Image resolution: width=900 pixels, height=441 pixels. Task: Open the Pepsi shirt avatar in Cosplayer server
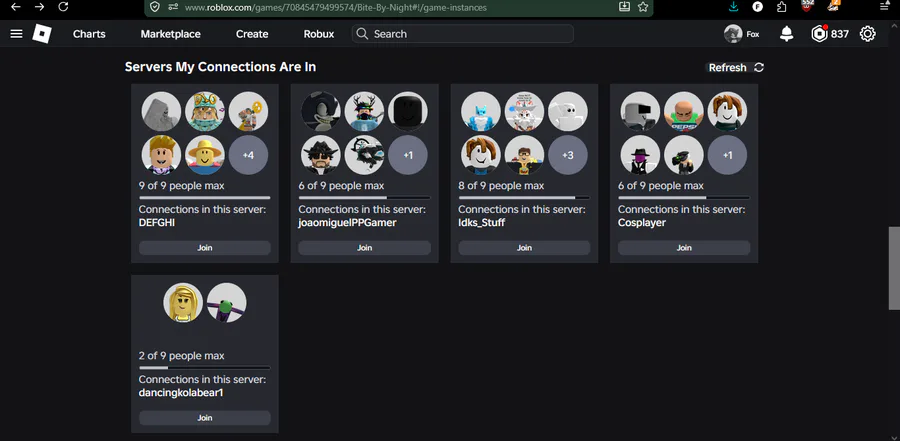click(x=684, y=111)
